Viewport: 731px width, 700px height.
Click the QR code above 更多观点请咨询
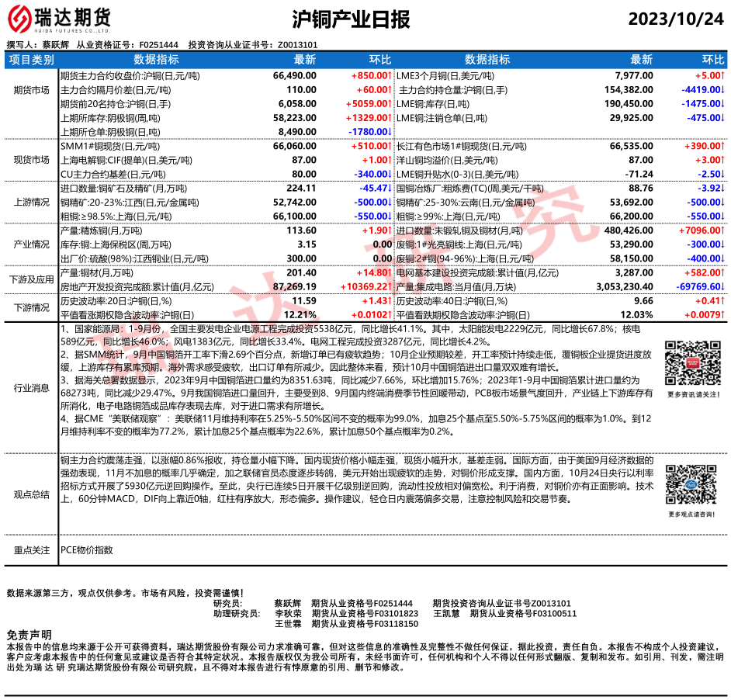pyautogui.click(x=687, y=485)
